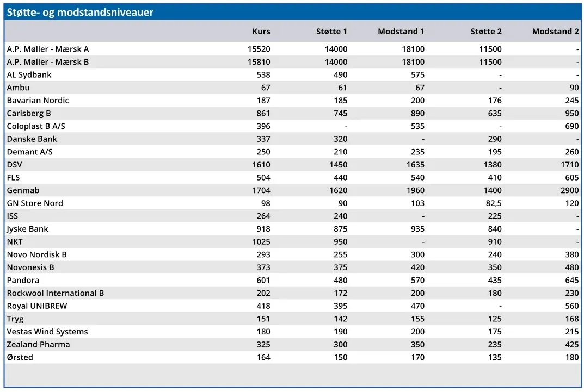Click the Novo Nordisk B row label
Viewport: 584px width, 392px height.
click(x=36, y=254)
